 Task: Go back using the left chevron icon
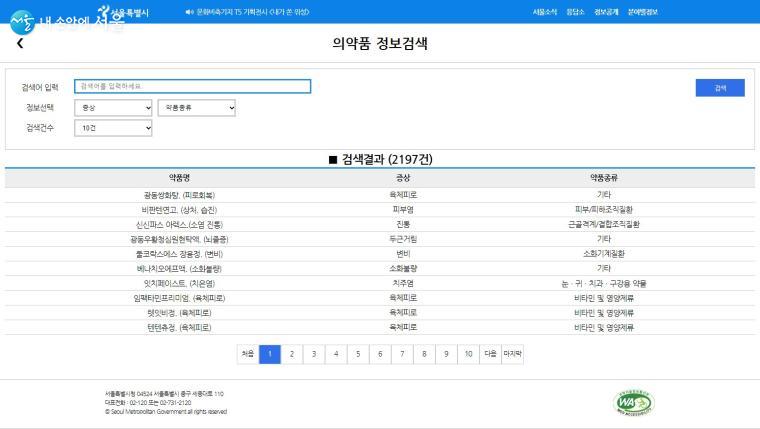[20, 43]
